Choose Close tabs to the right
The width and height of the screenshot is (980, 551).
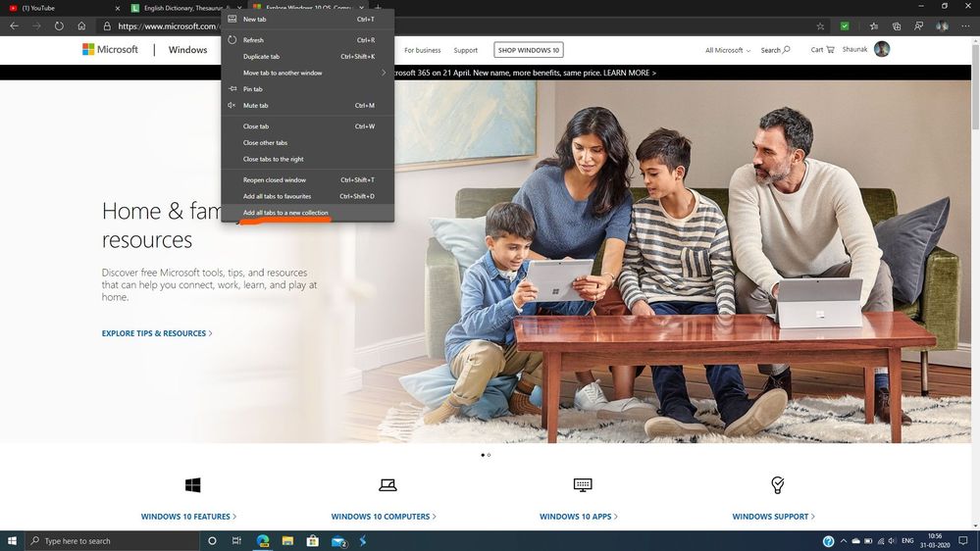coord(307,159)
